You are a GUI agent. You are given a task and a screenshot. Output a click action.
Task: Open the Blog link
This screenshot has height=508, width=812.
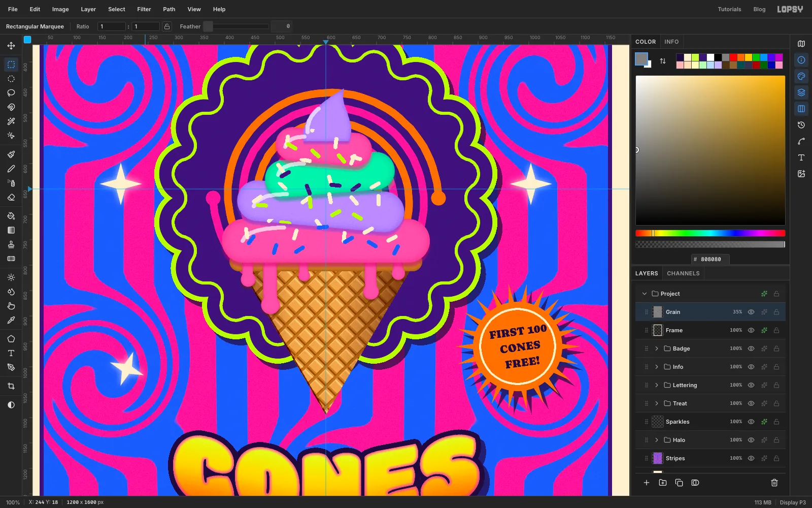(759, 9)
